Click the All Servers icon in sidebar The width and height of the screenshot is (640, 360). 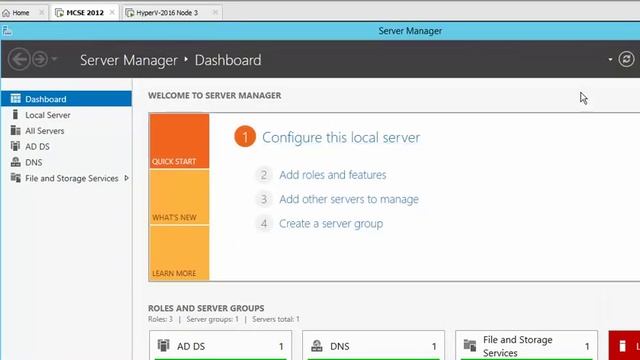pos(16,130)
